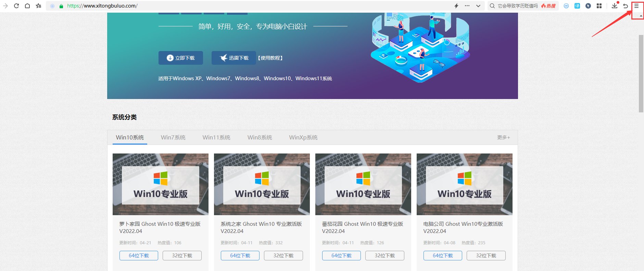Click the scrollbar up arrow
The width and height of the screenshot is (644, 271).
pos(641,16)
